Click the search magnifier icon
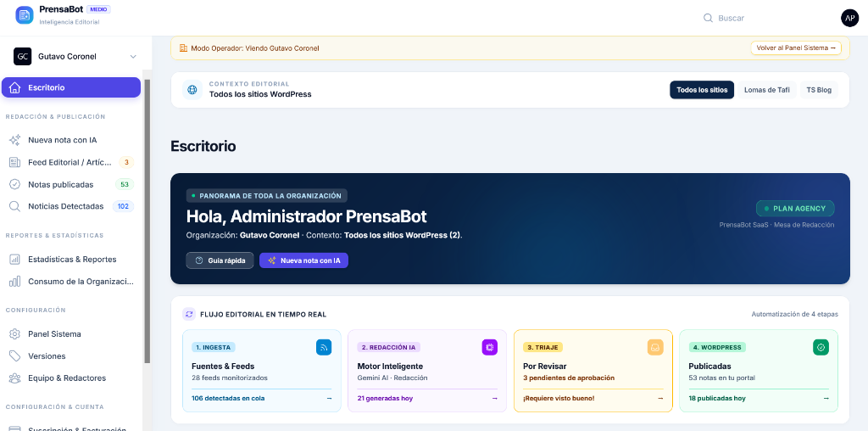The height and width of the screenshot is (431, 868). tap(708, 18)
